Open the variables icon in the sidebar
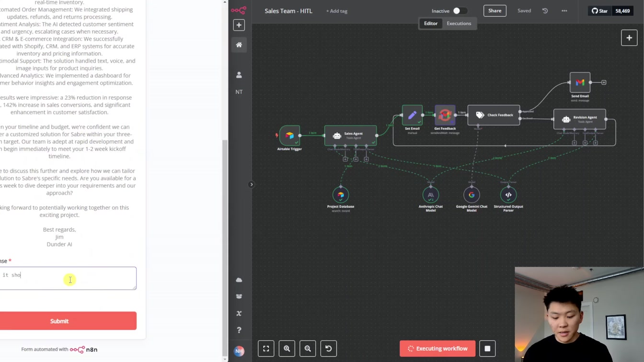Screen dimensions: 644x362 click(x=239, y=313)
